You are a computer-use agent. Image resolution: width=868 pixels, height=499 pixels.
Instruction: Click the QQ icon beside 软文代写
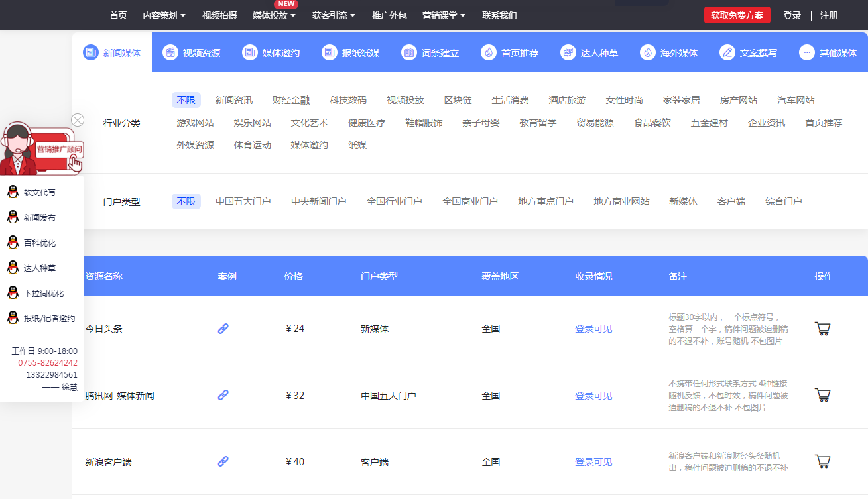coord(12,192)
